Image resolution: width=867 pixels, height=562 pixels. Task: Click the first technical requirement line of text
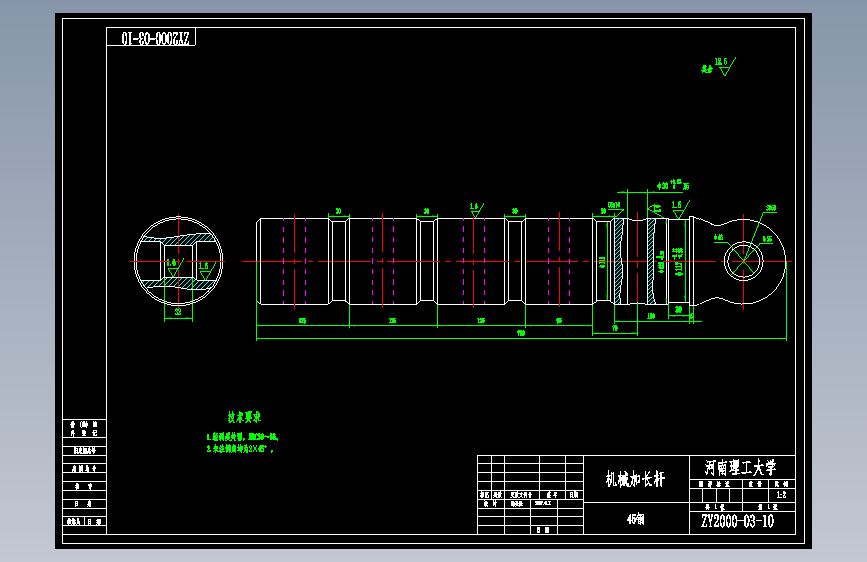[x=242, y=437]
